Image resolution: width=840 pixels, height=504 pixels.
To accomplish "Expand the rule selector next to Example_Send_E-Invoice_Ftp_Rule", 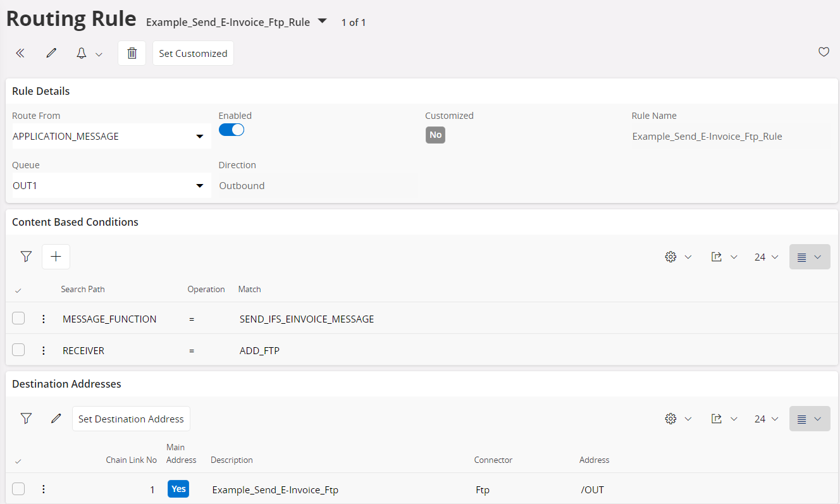I will pyautogui.click(x=322, y=21).
